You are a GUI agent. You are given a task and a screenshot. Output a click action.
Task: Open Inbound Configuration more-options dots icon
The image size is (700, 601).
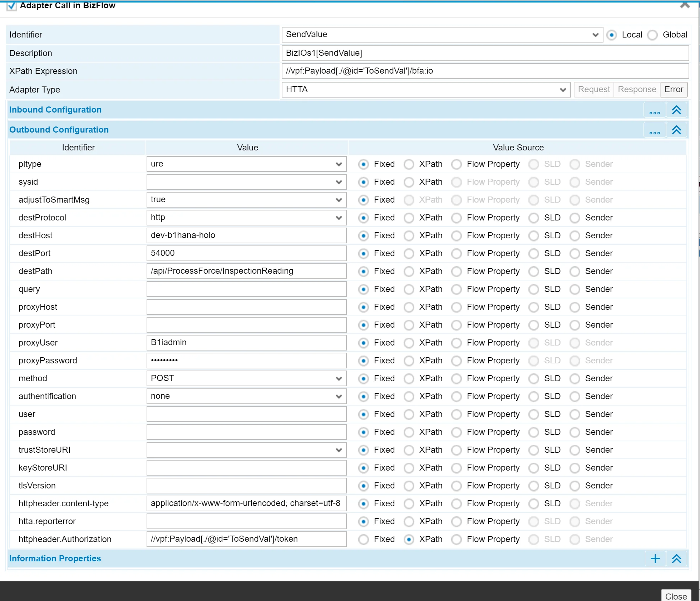(654, 110)
